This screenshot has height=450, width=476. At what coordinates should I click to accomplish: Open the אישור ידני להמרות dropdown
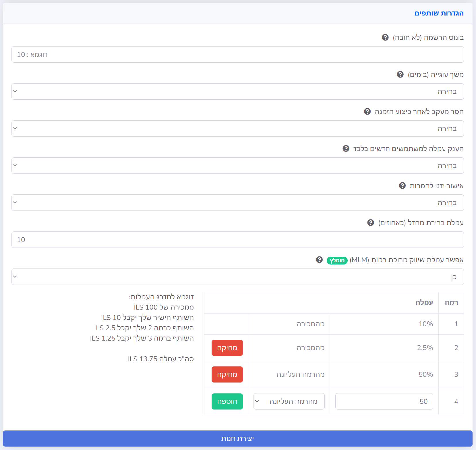point(237,203)
